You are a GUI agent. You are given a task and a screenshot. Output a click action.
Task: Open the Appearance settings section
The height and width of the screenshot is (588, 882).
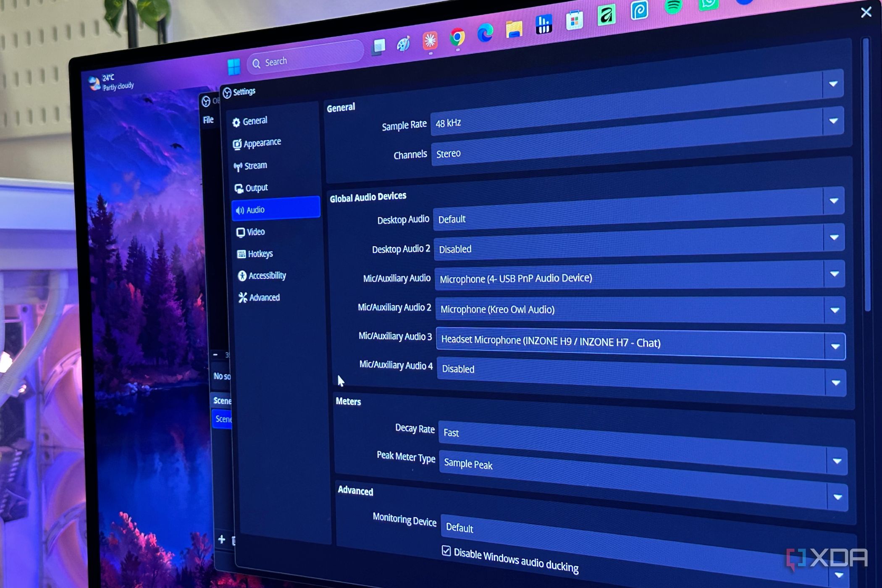[257, 143]
